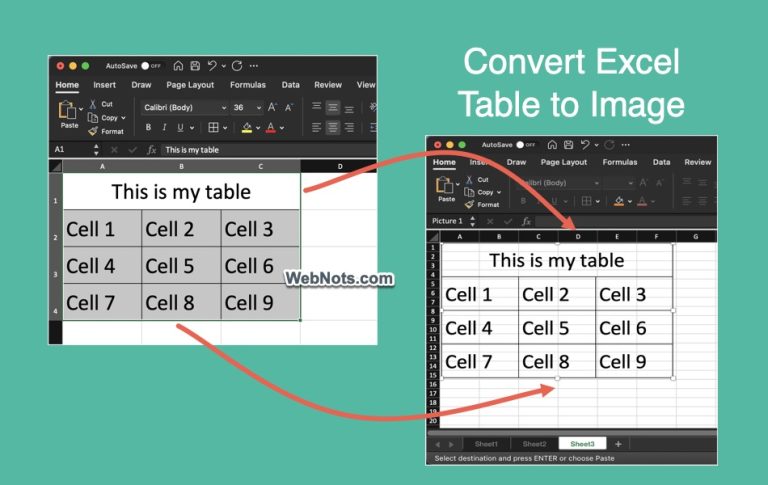Open Data tab in left window
The width and height of the screenshot is (768, 485).
[290, 85]
